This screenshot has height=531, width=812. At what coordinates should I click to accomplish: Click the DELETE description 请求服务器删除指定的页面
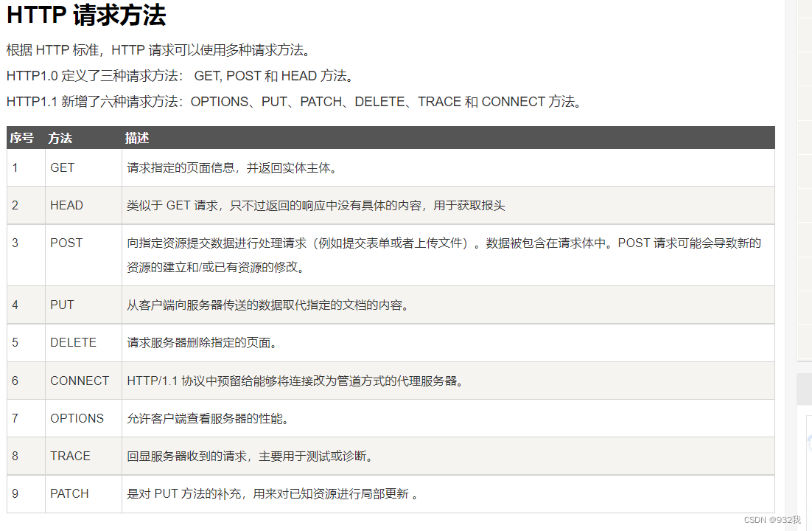[x=192, y=342]
